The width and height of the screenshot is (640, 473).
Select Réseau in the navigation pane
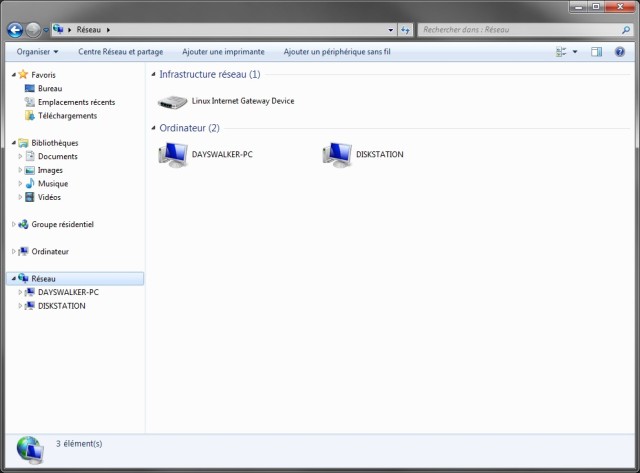pos(43,279)
